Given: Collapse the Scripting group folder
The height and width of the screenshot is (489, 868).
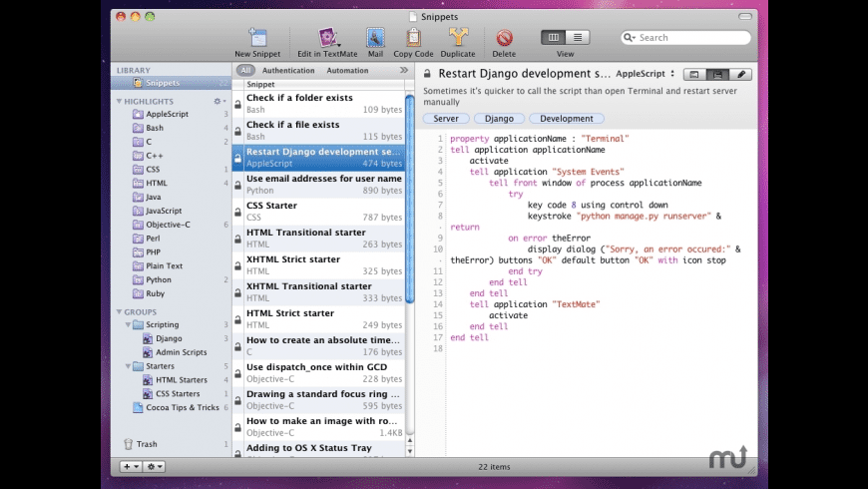Looking at the screenshot, I should [x=128, y=325].
